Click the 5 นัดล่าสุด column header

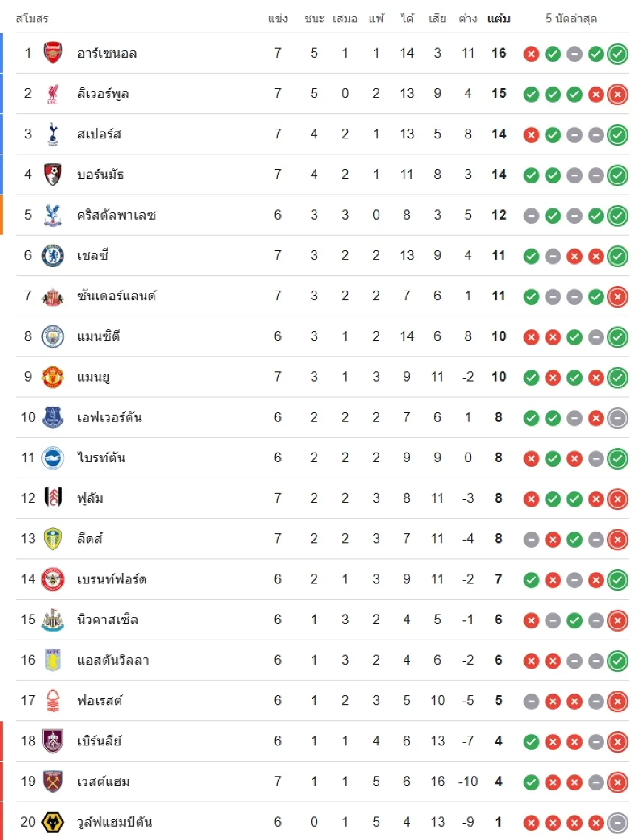pyautogui.click(x=571, y=19)
